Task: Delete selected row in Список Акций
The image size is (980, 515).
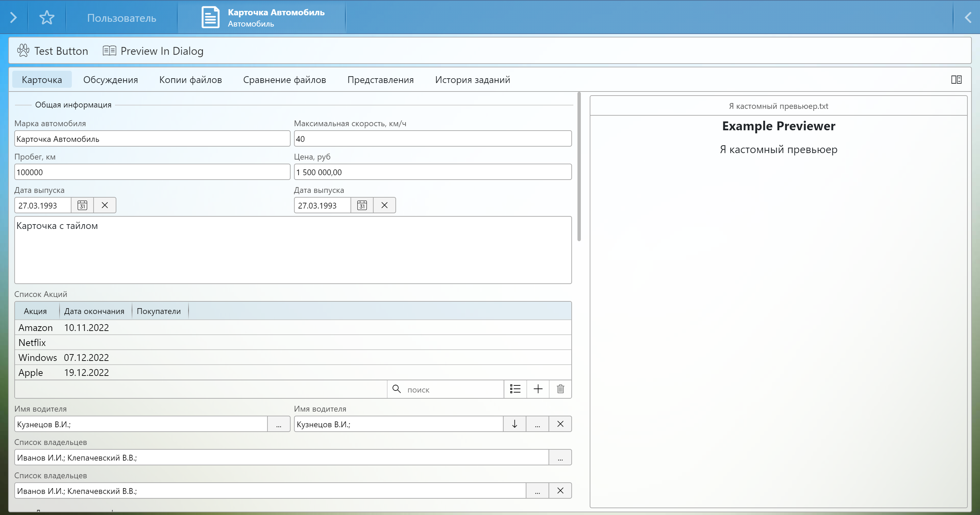Action: click(x=560, y=389)
